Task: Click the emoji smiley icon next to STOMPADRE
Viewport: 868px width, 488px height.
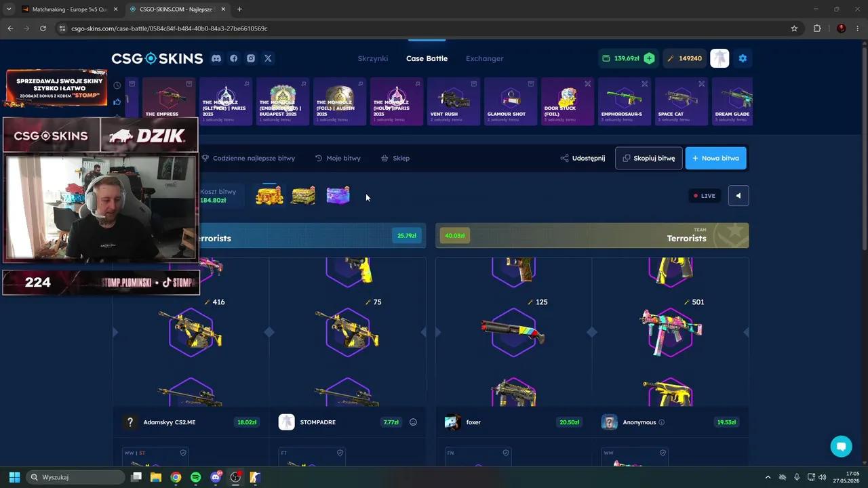Action: (x=413, y=422)
